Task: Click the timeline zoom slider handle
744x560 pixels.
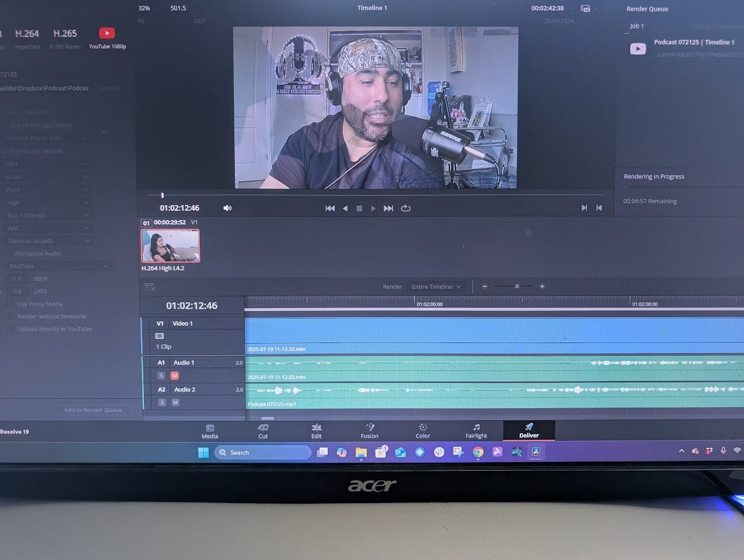Action: tap(517, 286)
